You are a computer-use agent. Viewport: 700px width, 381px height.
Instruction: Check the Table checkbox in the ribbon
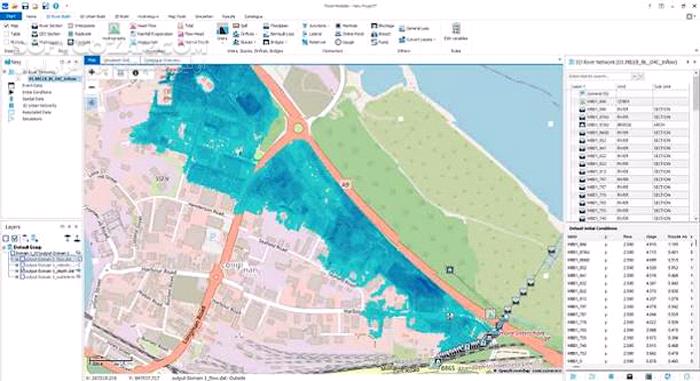point(6,34)
